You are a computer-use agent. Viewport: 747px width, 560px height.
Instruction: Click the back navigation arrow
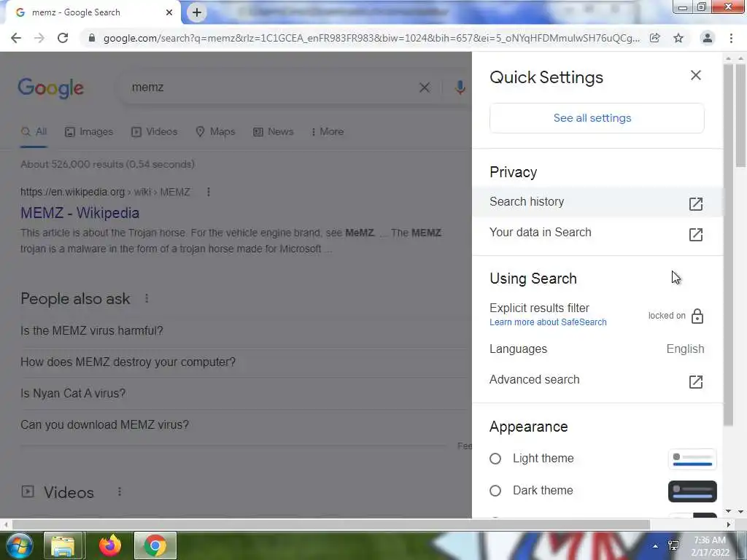[16, 38]
